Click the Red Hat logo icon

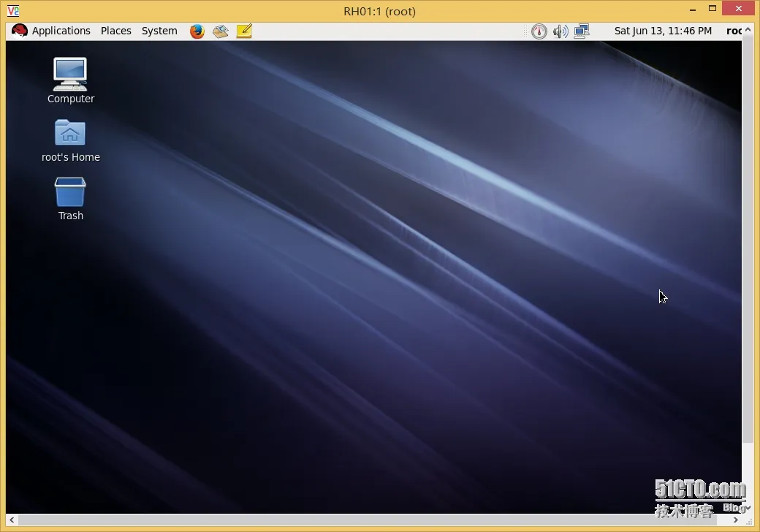(20, 31)
